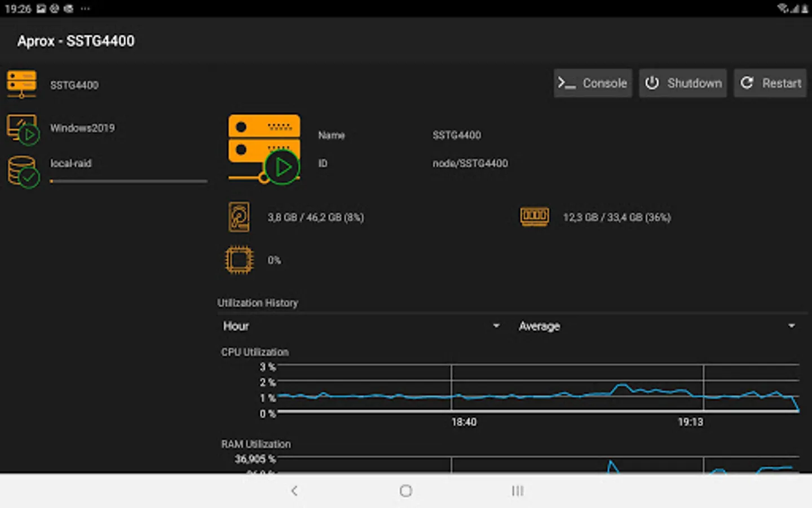Tap the Android back navigation icon
The image size is (812, 508).
[294, 491]
